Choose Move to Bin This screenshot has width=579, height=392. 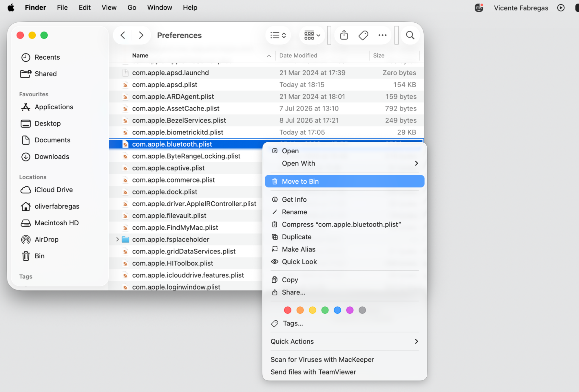tap(345, 181)
